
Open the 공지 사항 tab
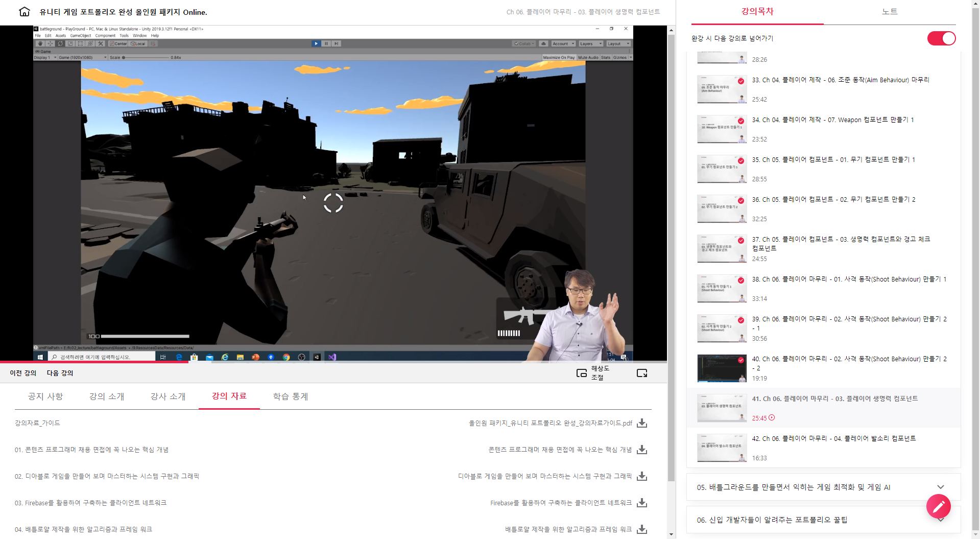pos(45,396)
